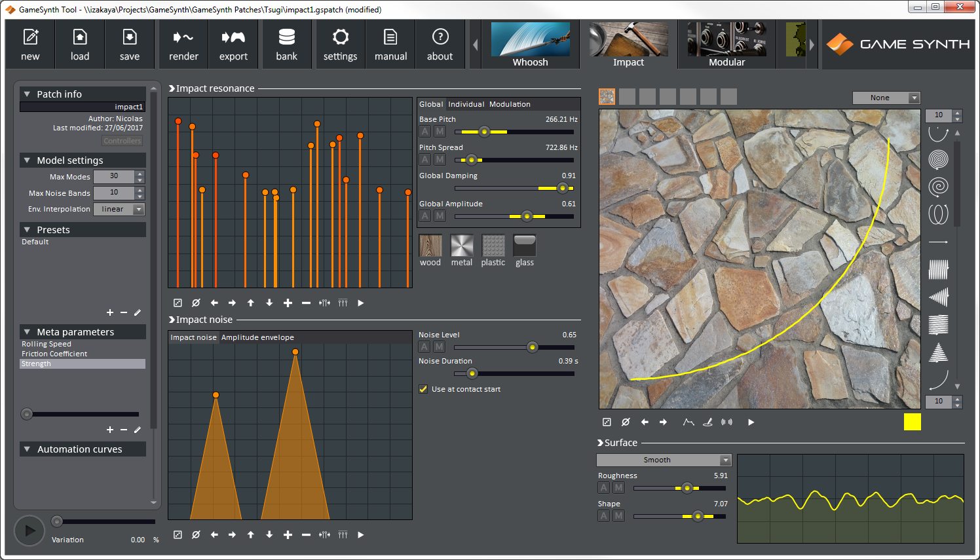Image resolution: width=980 pixels, height=560 pixels.
Task: Click the down arrow icon under Impact noise graph
Action: [x=269, y=534]
